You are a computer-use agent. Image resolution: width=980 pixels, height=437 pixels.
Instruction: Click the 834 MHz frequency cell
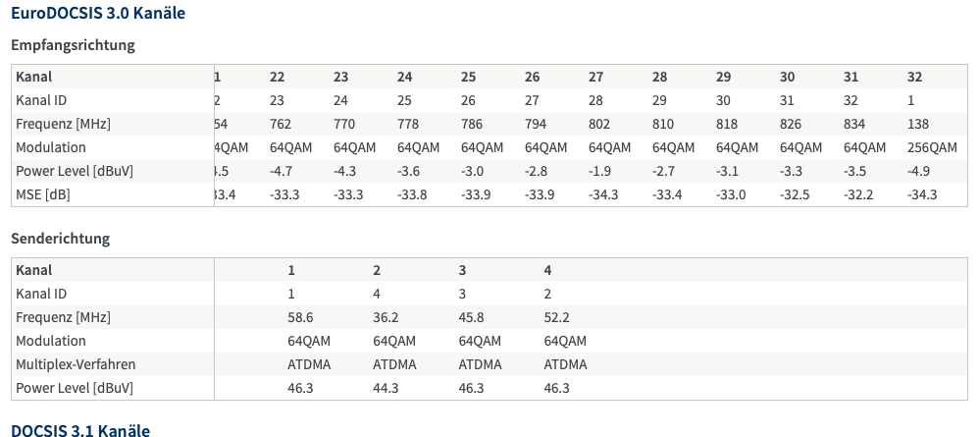point(854,124)
